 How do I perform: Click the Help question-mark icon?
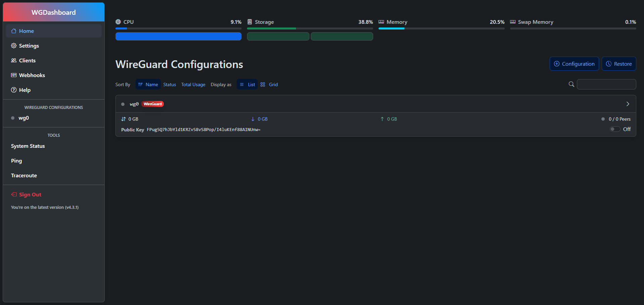[14, 90]
